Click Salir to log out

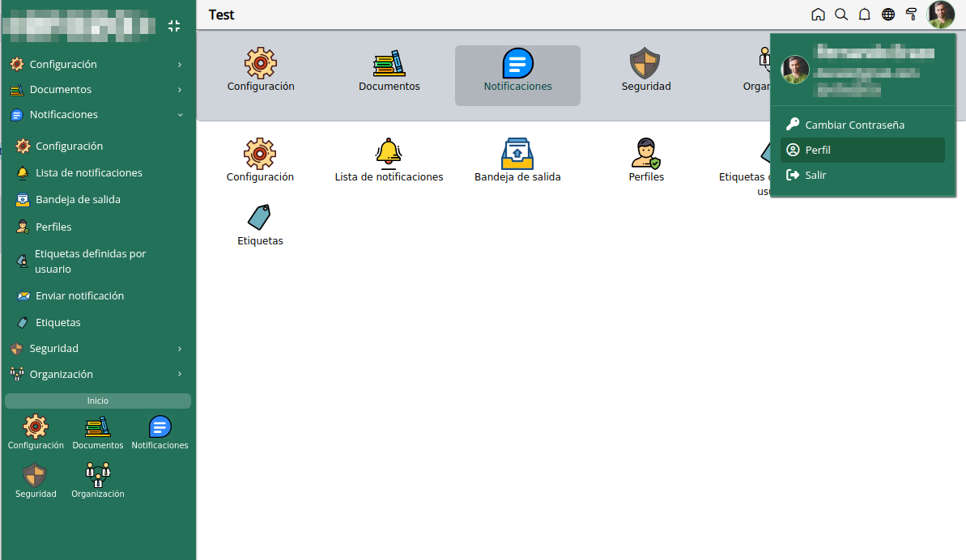(862, 176)
